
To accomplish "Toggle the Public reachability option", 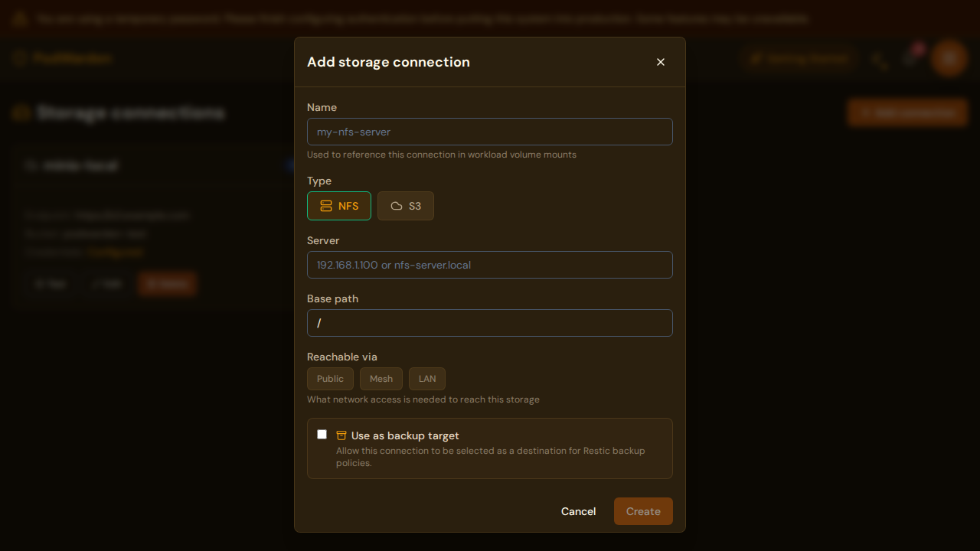I will click(x=330, y=378).
